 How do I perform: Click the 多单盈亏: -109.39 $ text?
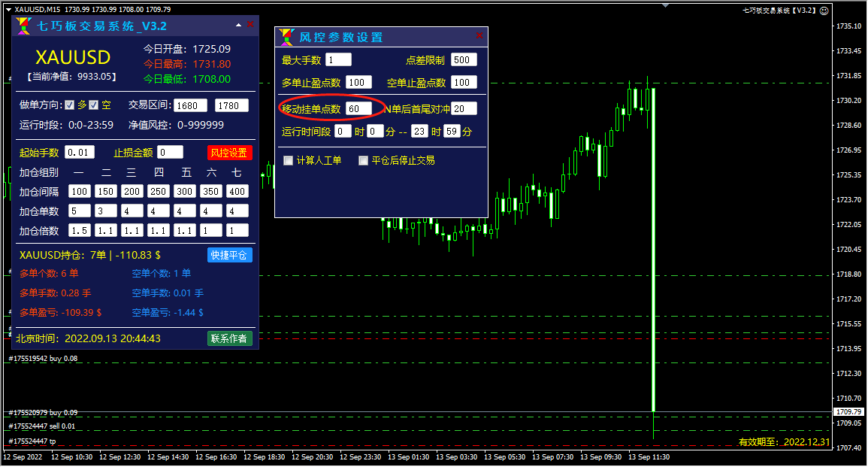click(x=61, y=312)
